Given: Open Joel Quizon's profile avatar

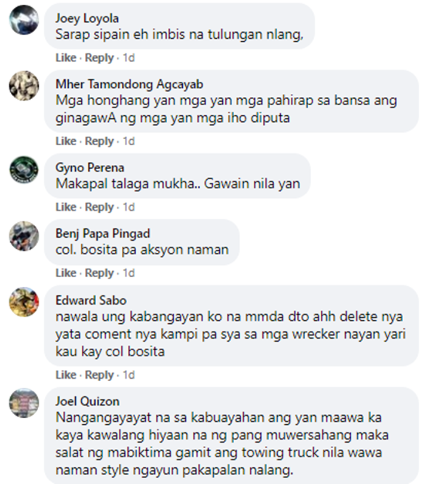Looking at the screenshot, I should coord(24,403).
